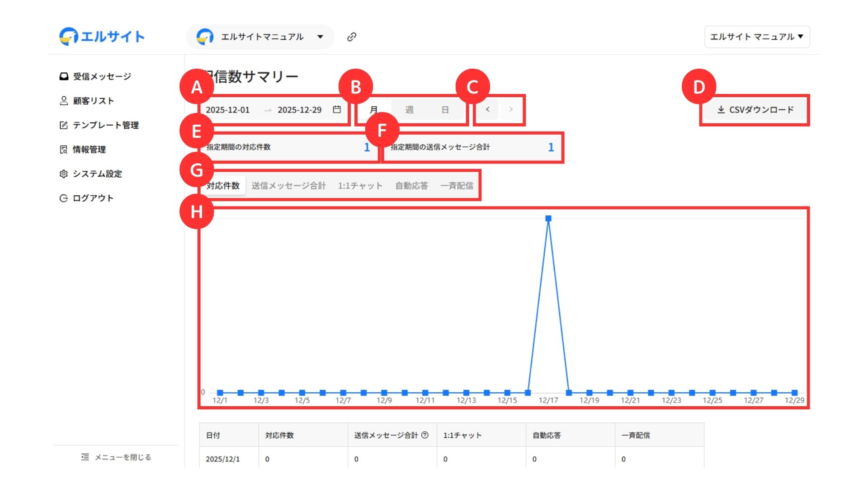This screenshot has height=488, width=868.
Task: Go to 情報管理 in the sidebar
Action: click(89, 150)
